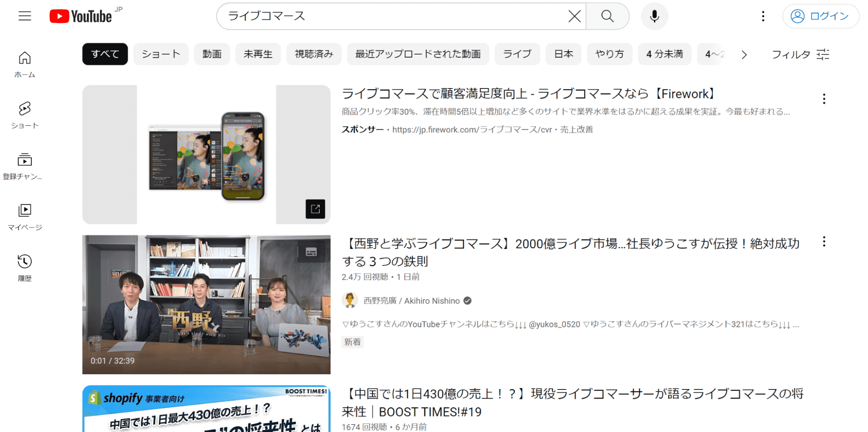The width and height of the screenshot is (868, 432).
Task: Show more chips with right chevron
Action: pyautogui.click(x=744, y=55)
